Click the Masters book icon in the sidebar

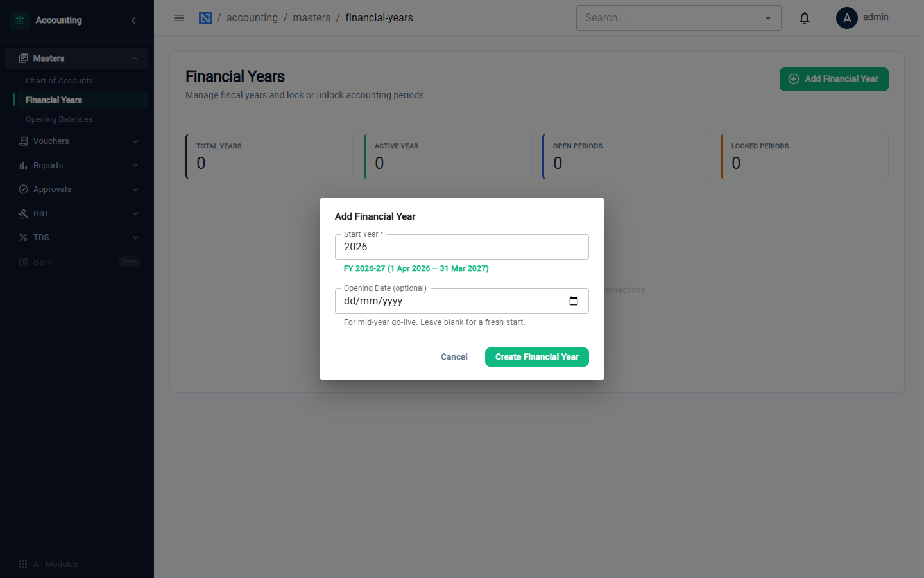click(x=23, y=58)
